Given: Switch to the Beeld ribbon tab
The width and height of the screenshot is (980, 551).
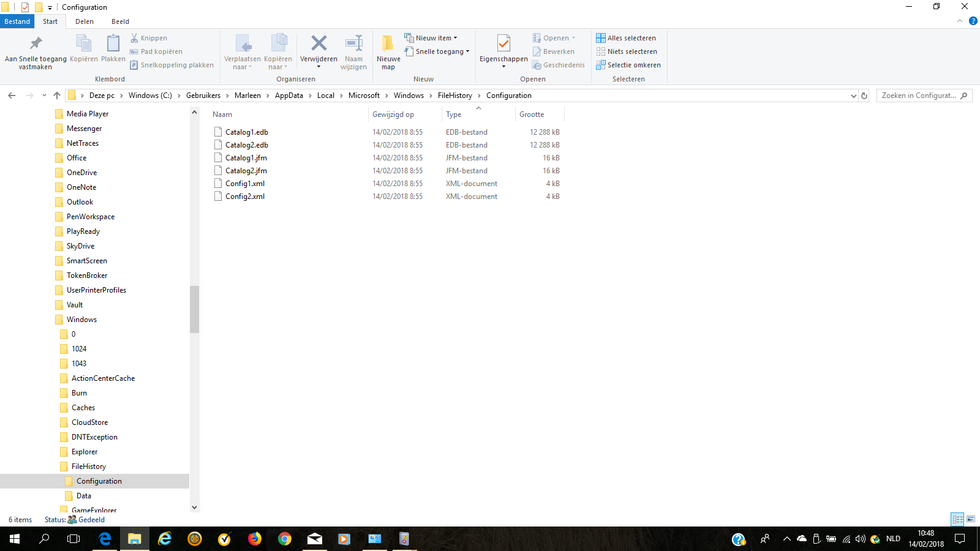Looking at the screenshot, I should [x=120, y=21].
